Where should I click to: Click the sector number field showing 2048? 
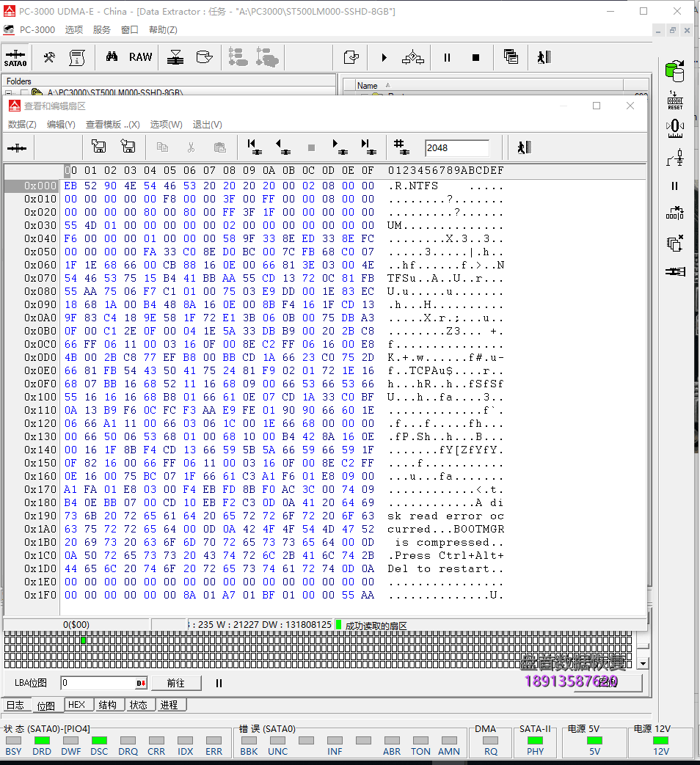coord(457,148)
